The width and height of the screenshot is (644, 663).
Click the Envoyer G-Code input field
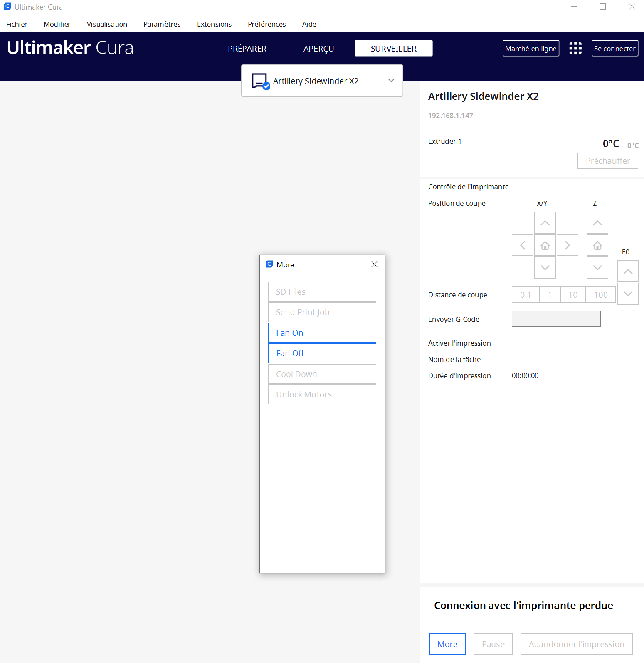556,319
